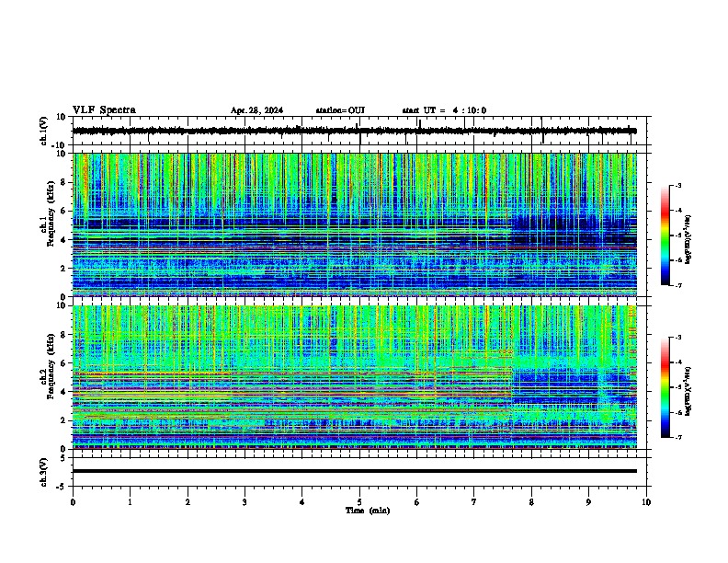Image resolution: width=728 pixels, height=563 pixels.
Task: Click the ch.2 color scale bar
Action: coord(665,387)
